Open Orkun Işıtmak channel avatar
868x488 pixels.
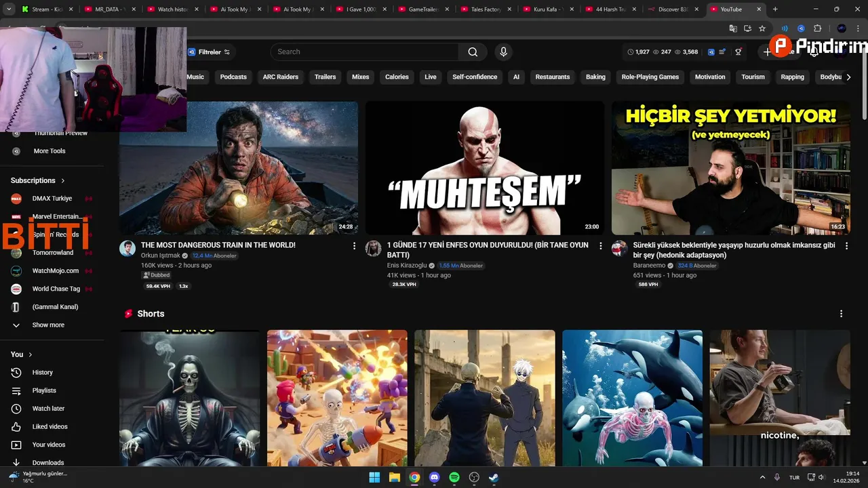127,248
